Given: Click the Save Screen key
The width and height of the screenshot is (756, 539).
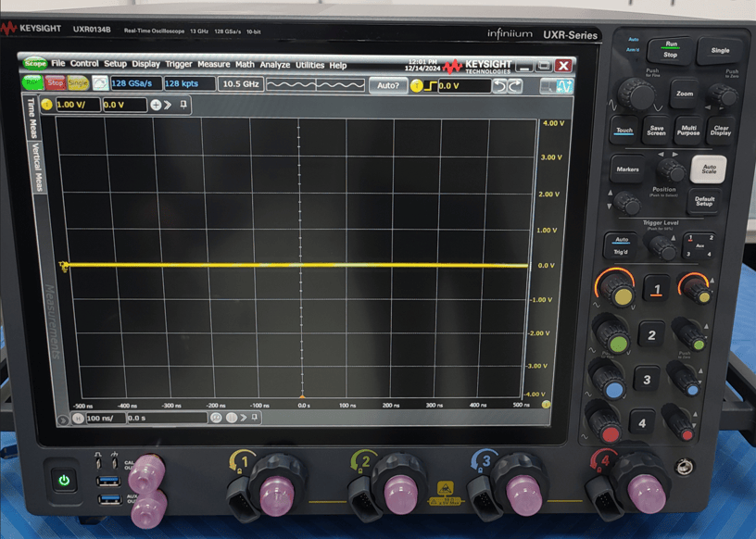Looking at the screenshot, I should [656, 131].
